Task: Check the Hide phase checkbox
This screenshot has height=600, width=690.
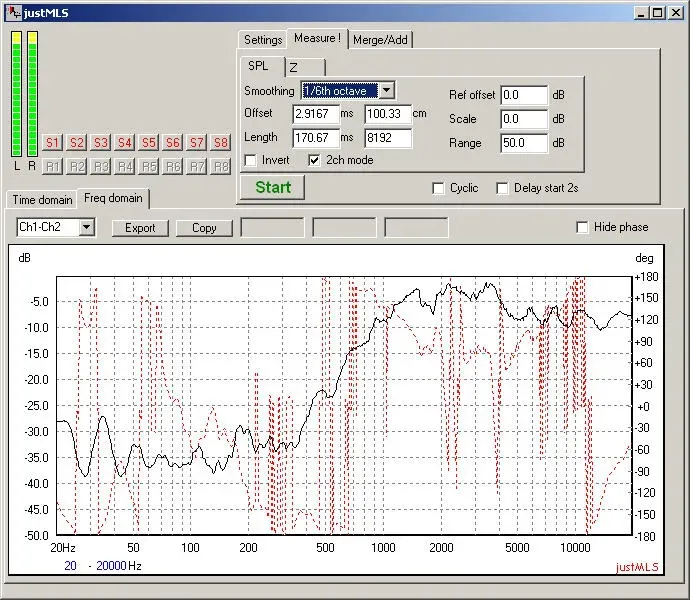Action: coord(582,227)
